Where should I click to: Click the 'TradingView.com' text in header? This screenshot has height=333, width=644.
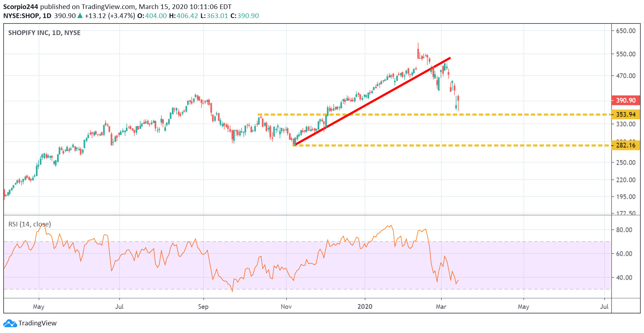pos(108,7)
